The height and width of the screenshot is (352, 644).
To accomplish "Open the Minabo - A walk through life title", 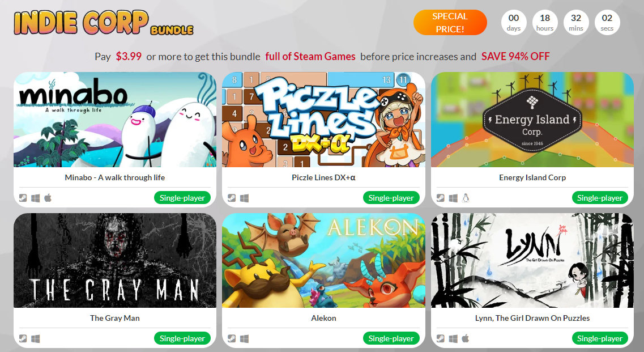I will point(114,177).
